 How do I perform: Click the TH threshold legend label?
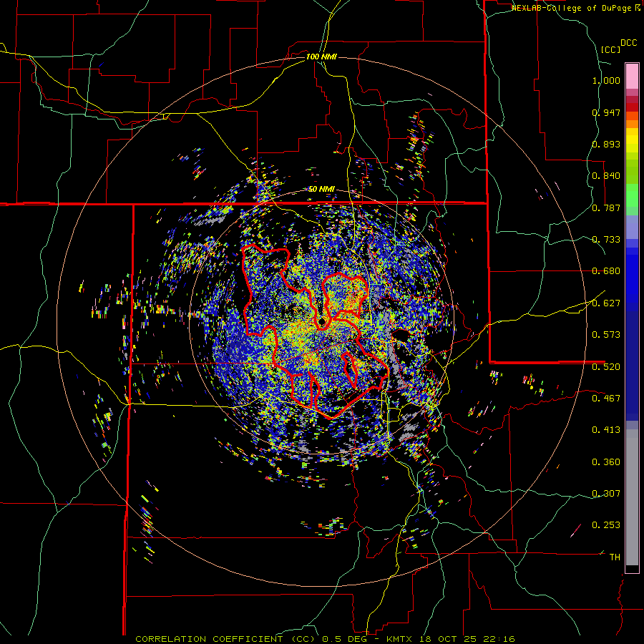pos(615,557)
